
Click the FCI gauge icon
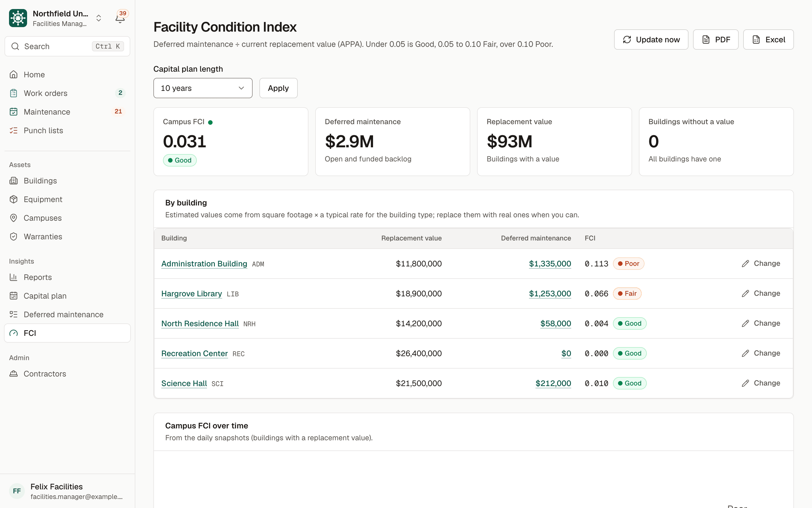14,333
